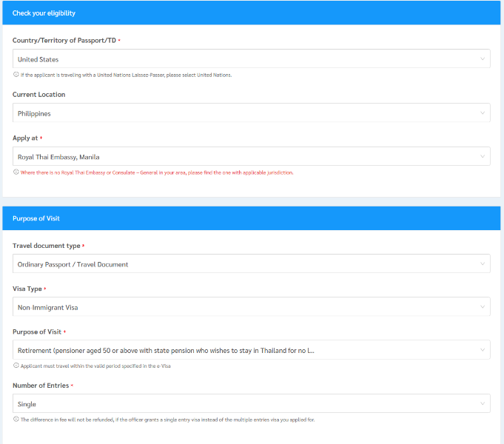Expand the Apply at dropdown chevron
Screen dimensions: 504x444
(482, 157)
